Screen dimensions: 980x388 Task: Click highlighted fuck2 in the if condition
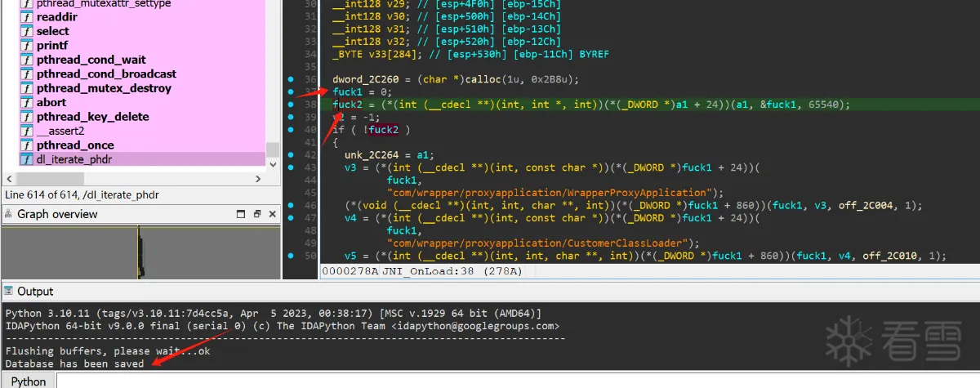(x=384, y=130)
